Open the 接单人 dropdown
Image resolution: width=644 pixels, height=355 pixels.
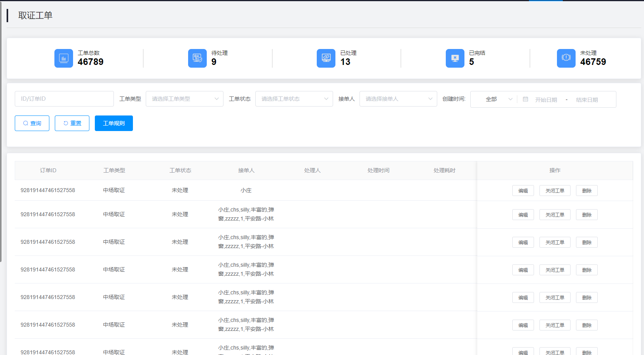[x=398, y=99]
